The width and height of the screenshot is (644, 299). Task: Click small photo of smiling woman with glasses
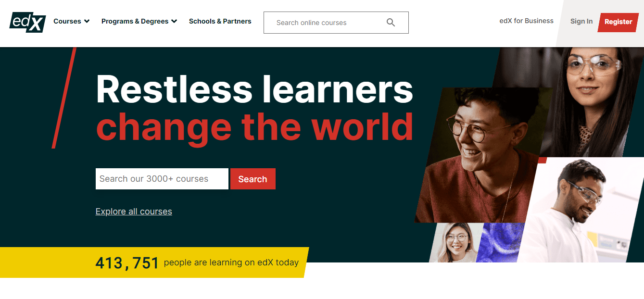(455, 242)
